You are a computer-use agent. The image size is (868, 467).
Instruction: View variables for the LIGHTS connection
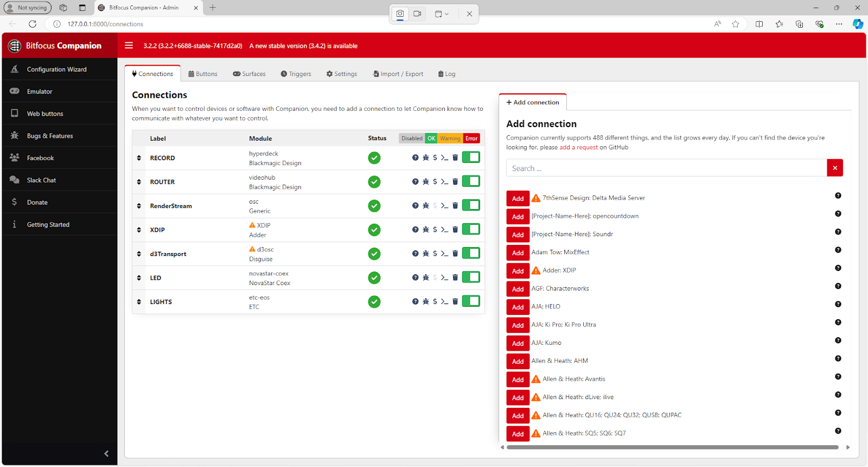click(x=435, y=301)
